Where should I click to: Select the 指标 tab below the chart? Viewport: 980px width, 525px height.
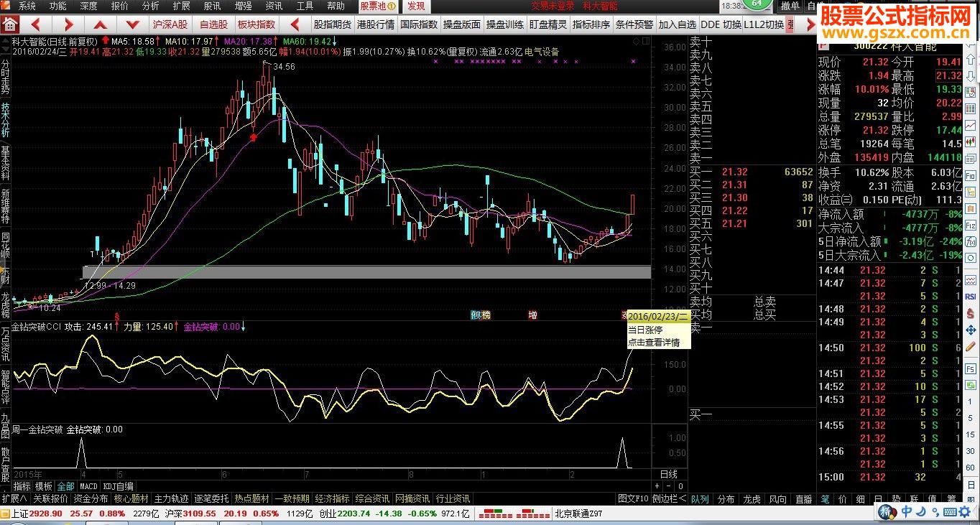[x=22, y=486]
